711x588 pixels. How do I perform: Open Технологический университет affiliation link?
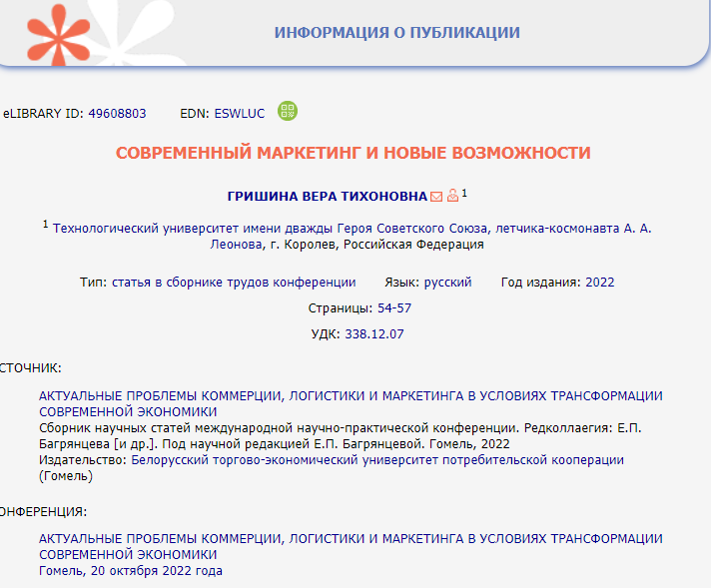tap(352, 237)
